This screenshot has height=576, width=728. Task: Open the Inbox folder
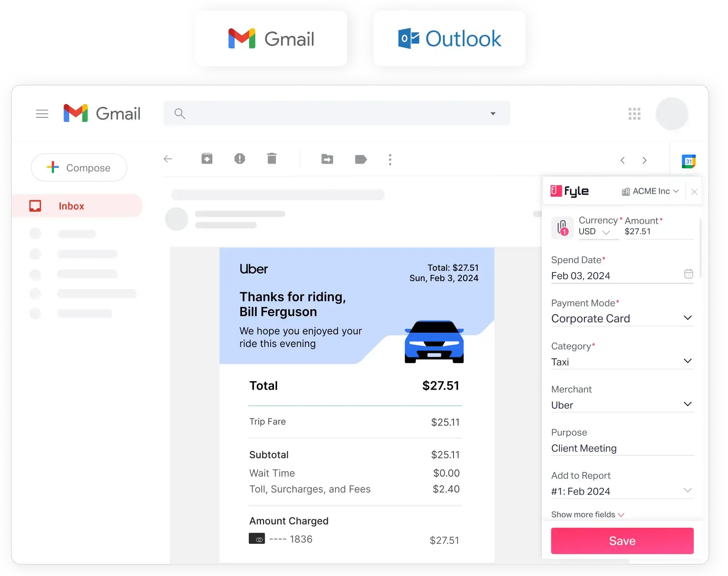point(77,206)
